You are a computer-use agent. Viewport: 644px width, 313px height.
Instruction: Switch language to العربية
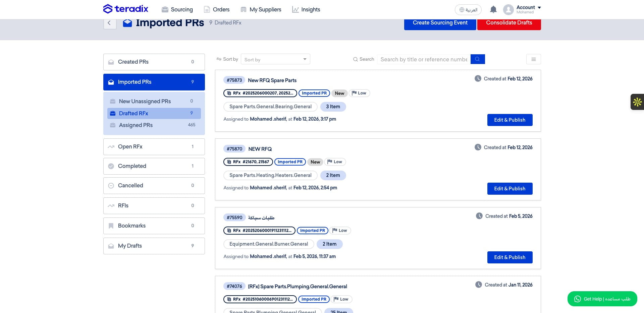tap(468, 10)
